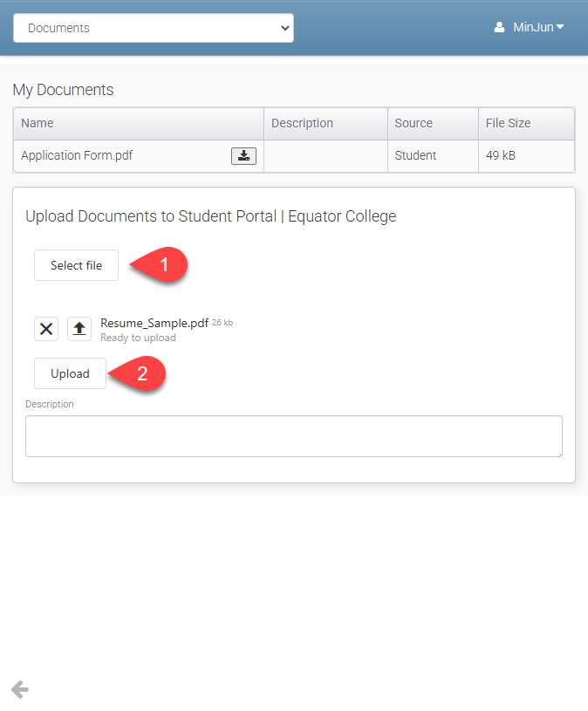
Task: Click the Description column header
Action: pyautogui.click(x=302, y=124)
